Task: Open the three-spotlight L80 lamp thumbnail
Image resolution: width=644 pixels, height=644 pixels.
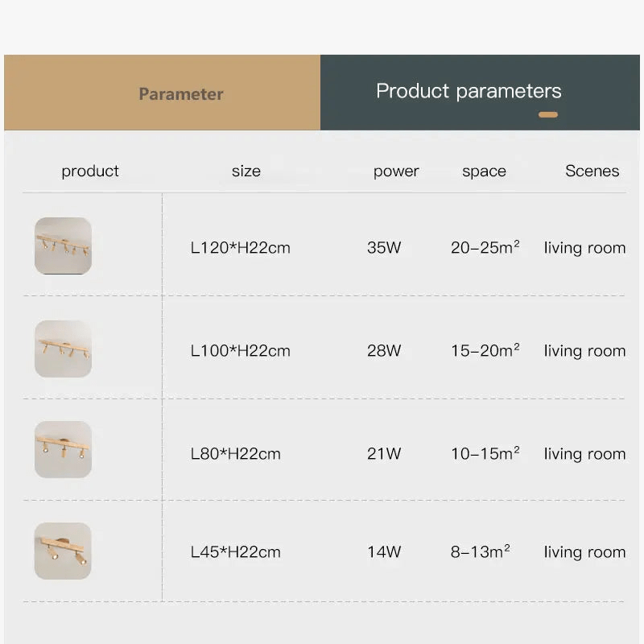Action: point(63,449)
